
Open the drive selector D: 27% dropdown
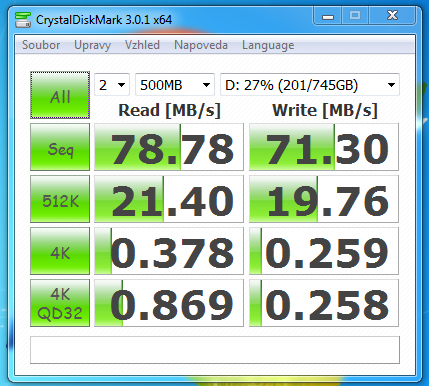(x=310, y=85)
